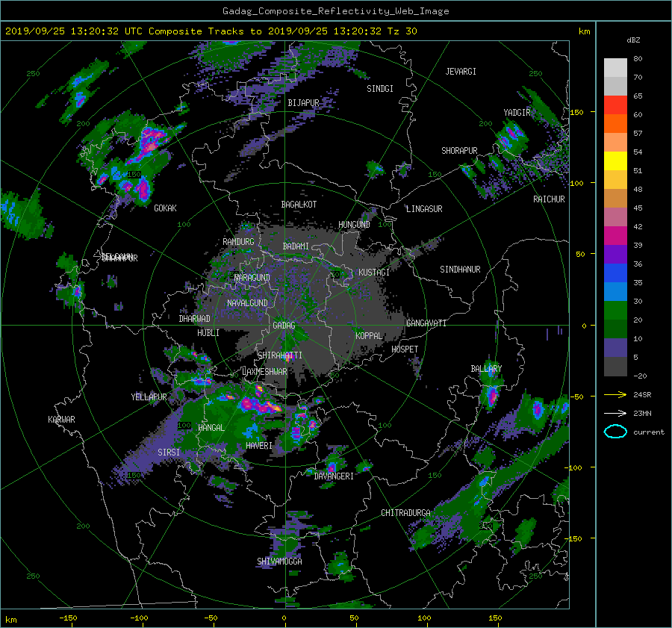Click the storm cell just south of BALLARY

491,396
